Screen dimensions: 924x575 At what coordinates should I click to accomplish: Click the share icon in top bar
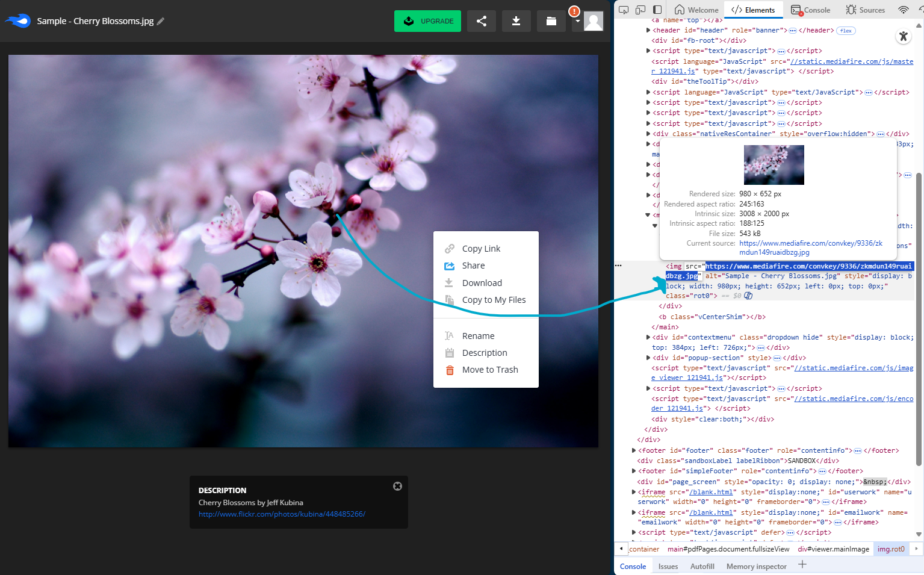[x=481, y=21]
